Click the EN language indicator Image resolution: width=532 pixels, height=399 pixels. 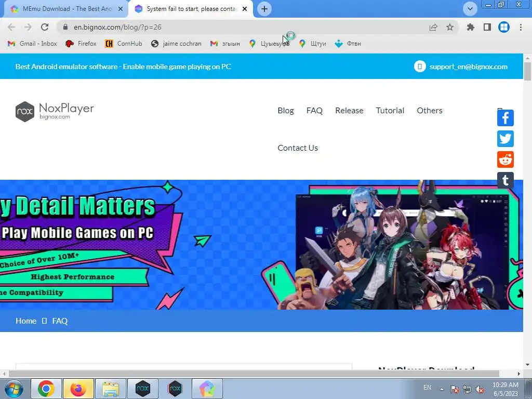[x=427, y=388]
